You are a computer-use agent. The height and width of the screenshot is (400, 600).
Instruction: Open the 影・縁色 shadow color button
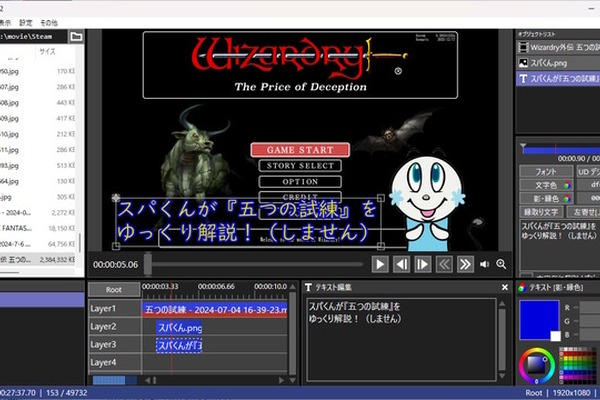coord(546,198)
